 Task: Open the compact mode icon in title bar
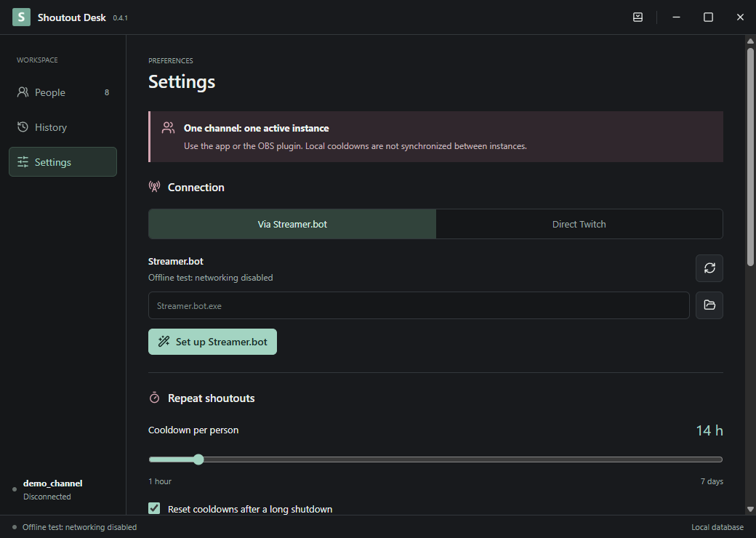click(x=638, y=17)
